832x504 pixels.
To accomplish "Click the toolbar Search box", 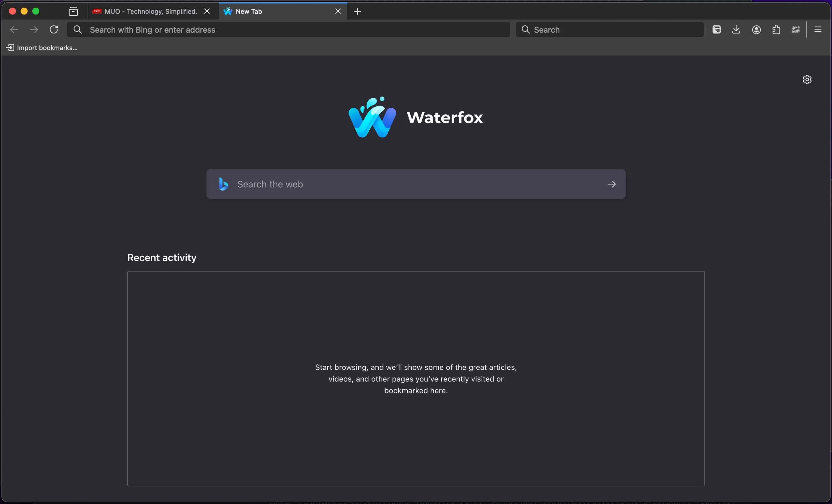I will click(x=610, y=30).
